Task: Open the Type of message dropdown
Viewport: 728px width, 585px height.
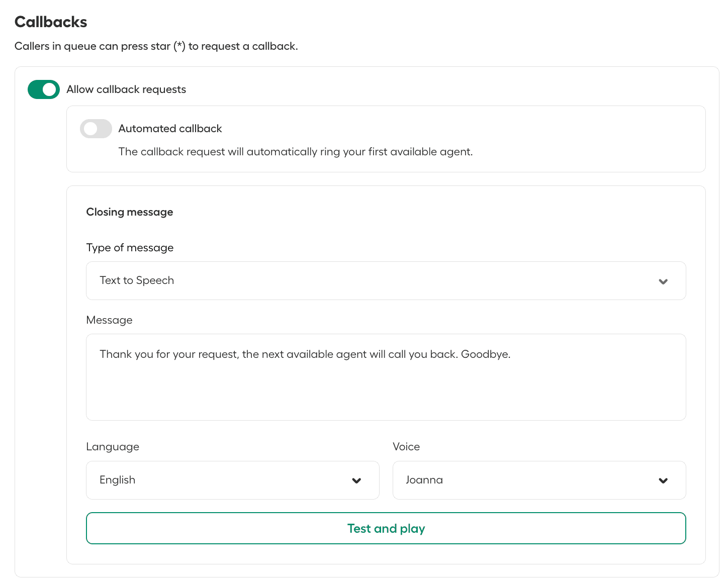Action: tap(385, 280)
